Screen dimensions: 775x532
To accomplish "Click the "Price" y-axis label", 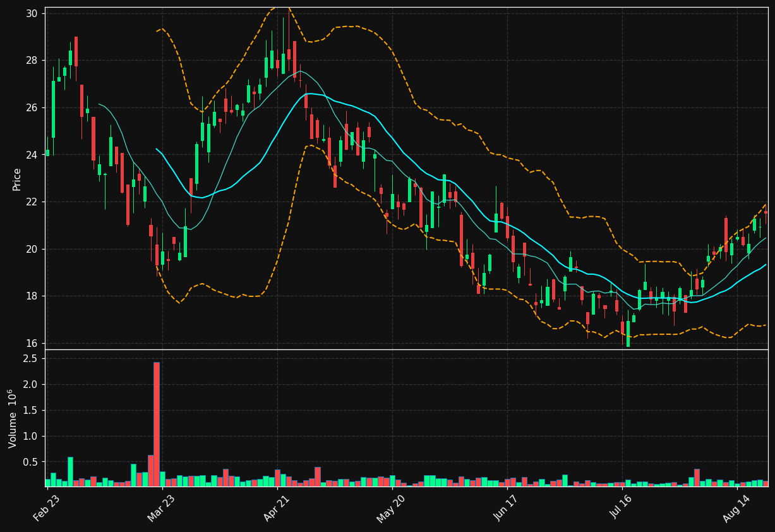I will pyautogui.click(x=16, y=179).
